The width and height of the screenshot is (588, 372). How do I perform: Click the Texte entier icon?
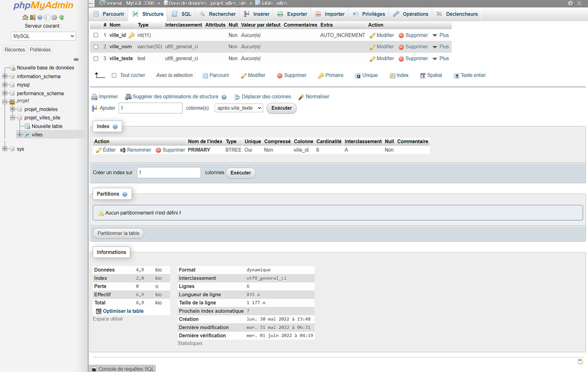coord(456,76)
